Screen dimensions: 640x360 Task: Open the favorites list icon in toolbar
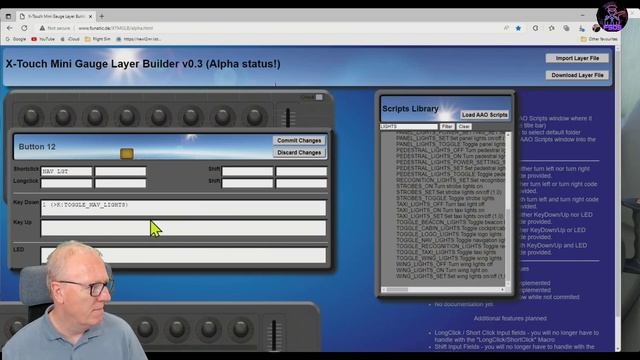click(551, 28)
